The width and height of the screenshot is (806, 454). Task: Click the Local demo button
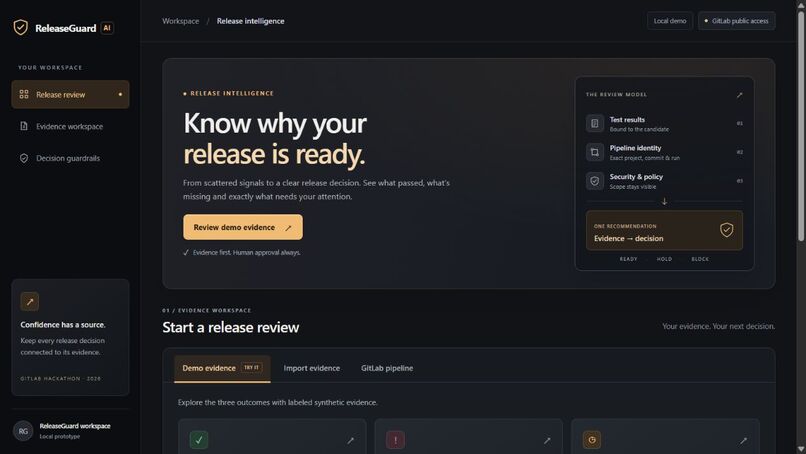point(670,21)
